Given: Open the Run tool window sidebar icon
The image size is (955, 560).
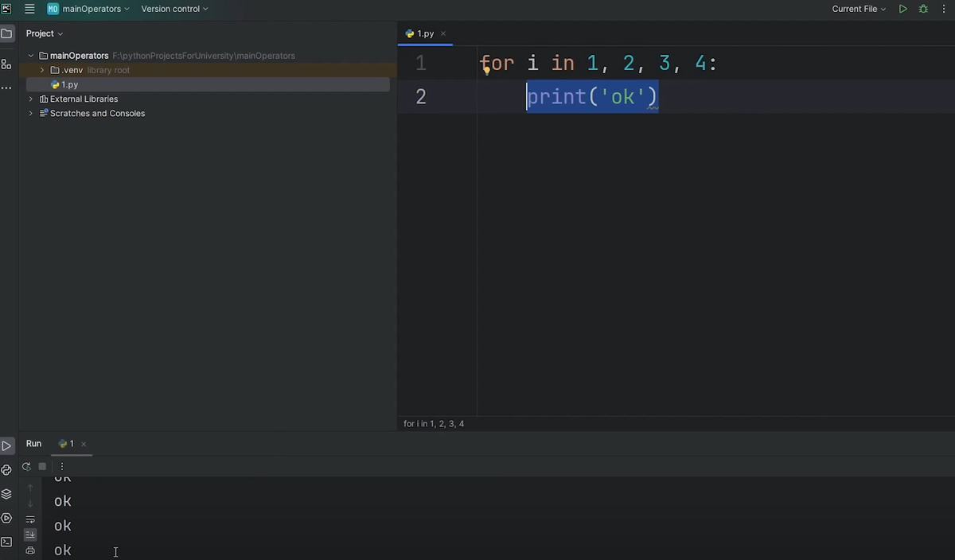Looking at the screenshot, I should pyautogui.click(x=6, y=446).
